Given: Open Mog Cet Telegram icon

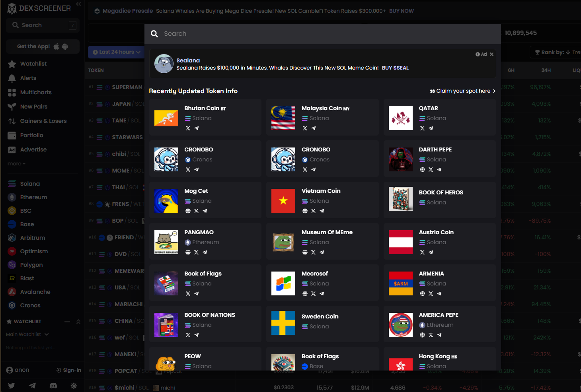Looking at the screenshot, I should [x=205, y=211].
